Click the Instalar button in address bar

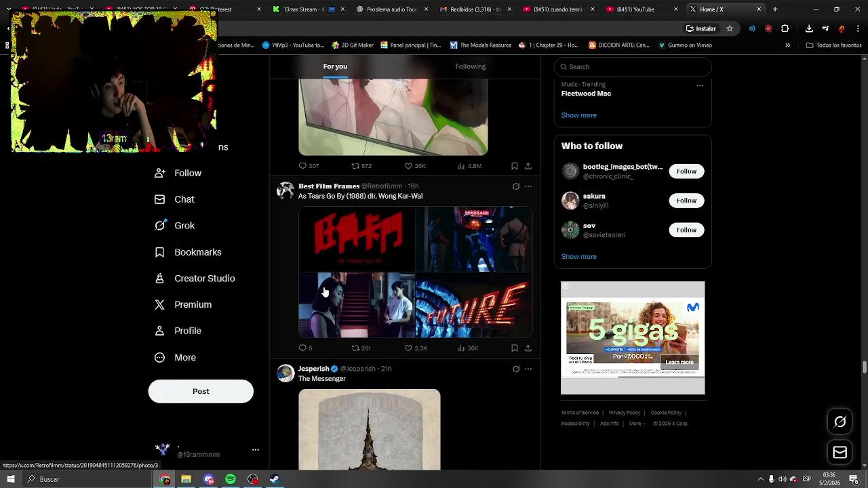tap(701, 28)
